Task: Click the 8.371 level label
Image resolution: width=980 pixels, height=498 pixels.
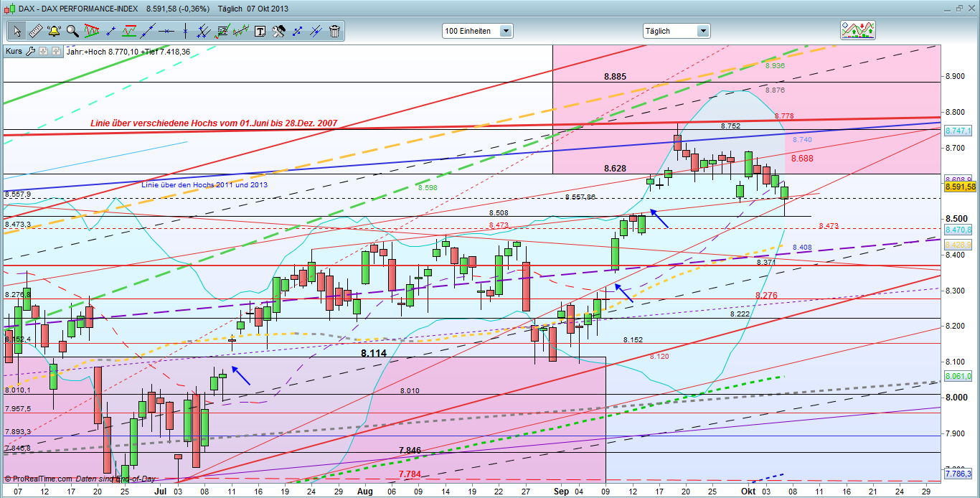Action: click(766, 263)
